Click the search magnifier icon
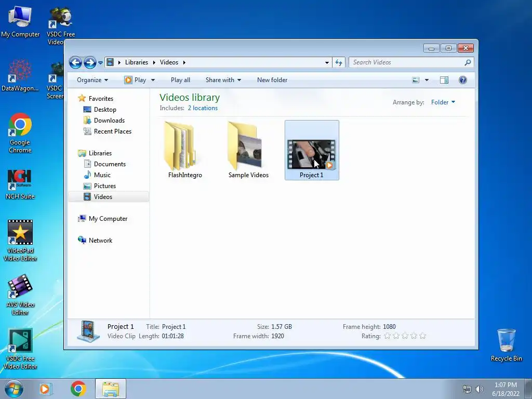This screenshot has height=399, width=532. click(x=468, y=62)
